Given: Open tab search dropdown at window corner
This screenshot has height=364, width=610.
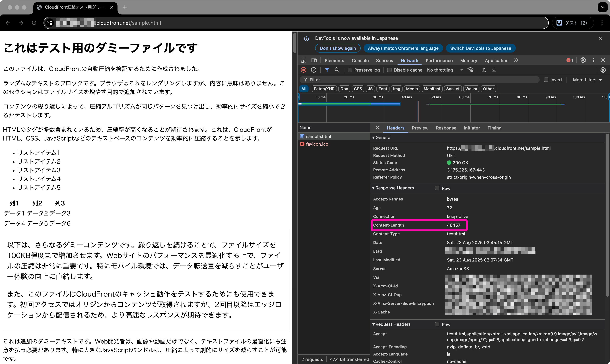Looking at the screenshot, I should pyautogui.click(x=603, y=7).
